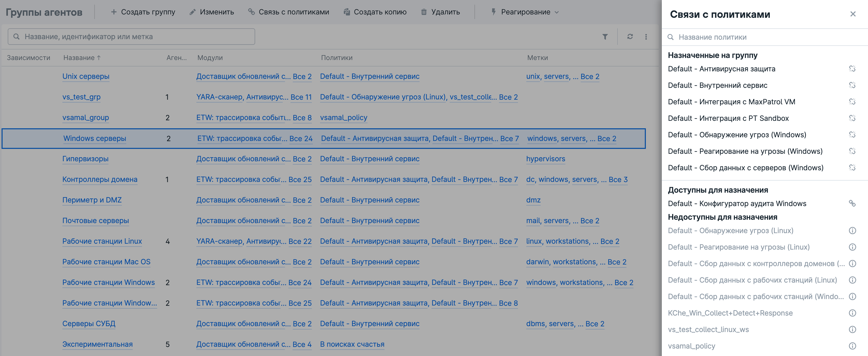Click Изменить to edit the group

(x=212, y=12)
